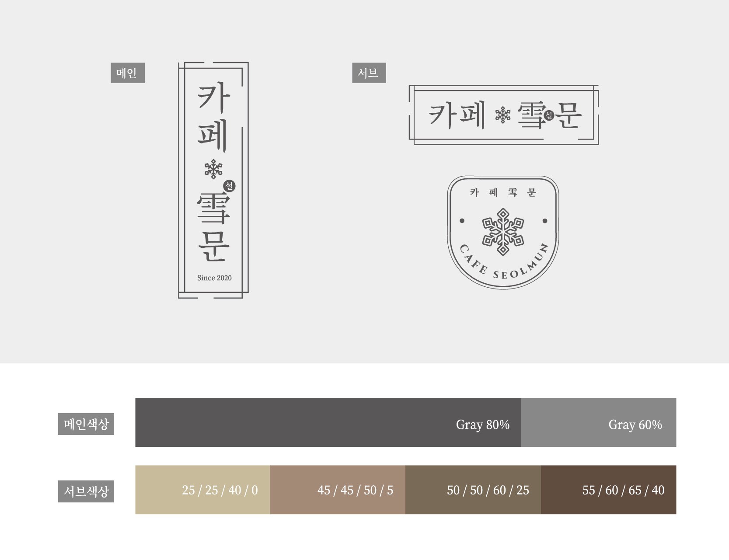Click the right dot inside the badge logo
Viewport: 729px width, 560px height.
coord(545,221)
